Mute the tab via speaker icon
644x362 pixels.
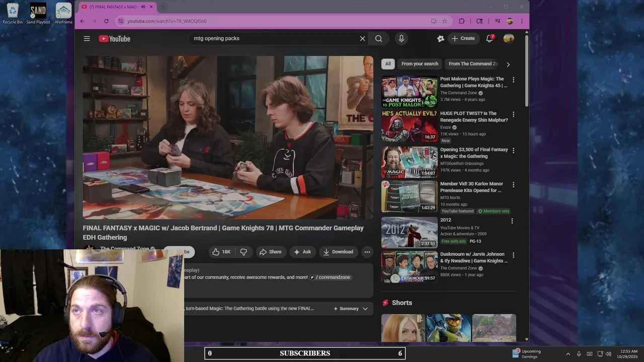[x=143, y=7]
